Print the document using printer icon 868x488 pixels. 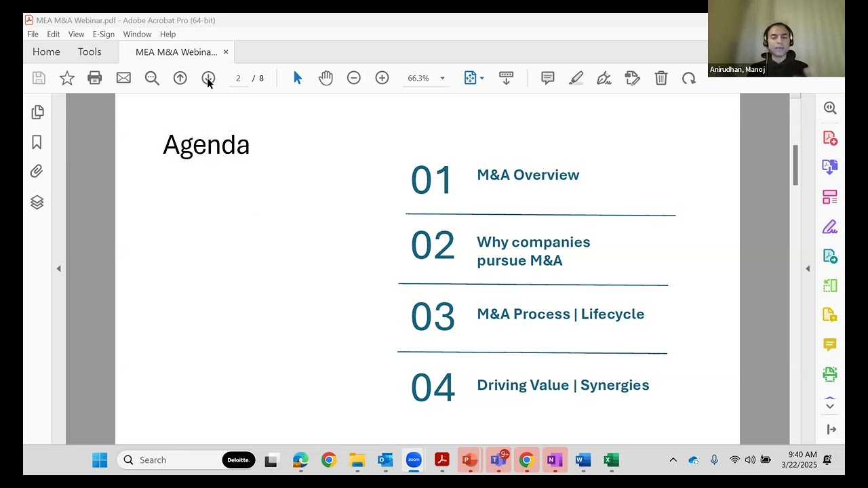(x=95, y=78)
